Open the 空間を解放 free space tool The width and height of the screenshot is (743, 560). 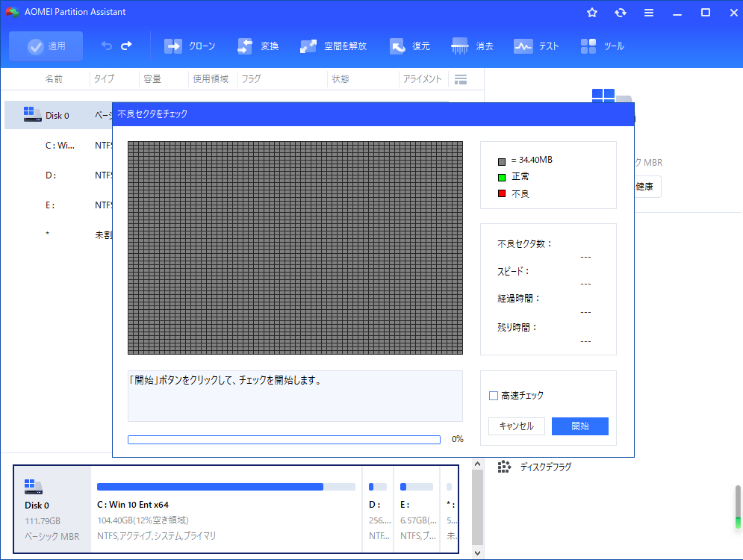pyautogui.click(x=333, y=46)
